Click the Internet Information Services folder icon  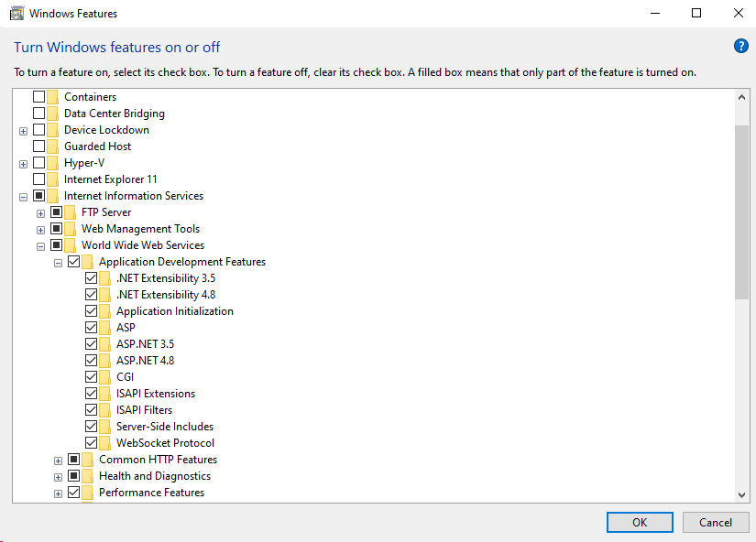pos(52,196)
